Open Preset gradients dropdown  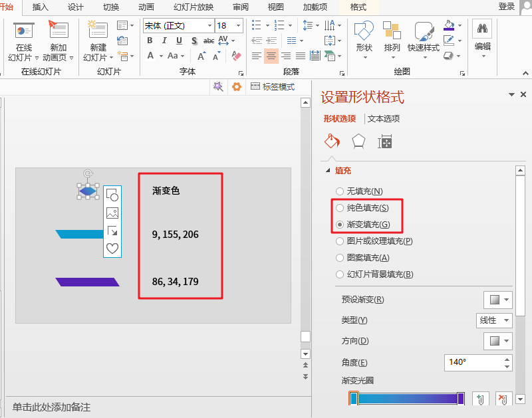click(497, 300)
